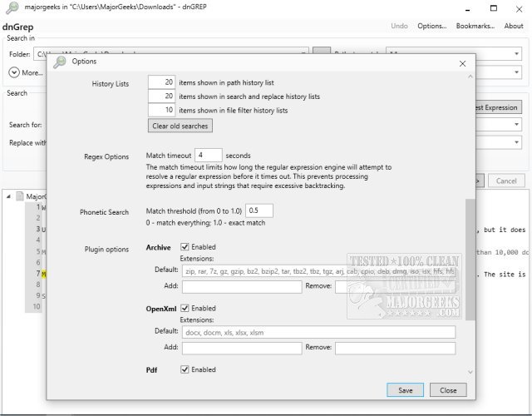Click the bold 'OpenXml' plugin label
The image size is (532, 416).
tap(161, 309)
